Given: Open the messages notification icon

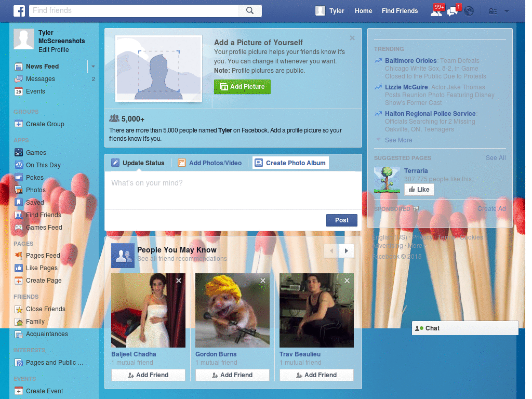Looking at the screenshot, I should pos(453,11).
